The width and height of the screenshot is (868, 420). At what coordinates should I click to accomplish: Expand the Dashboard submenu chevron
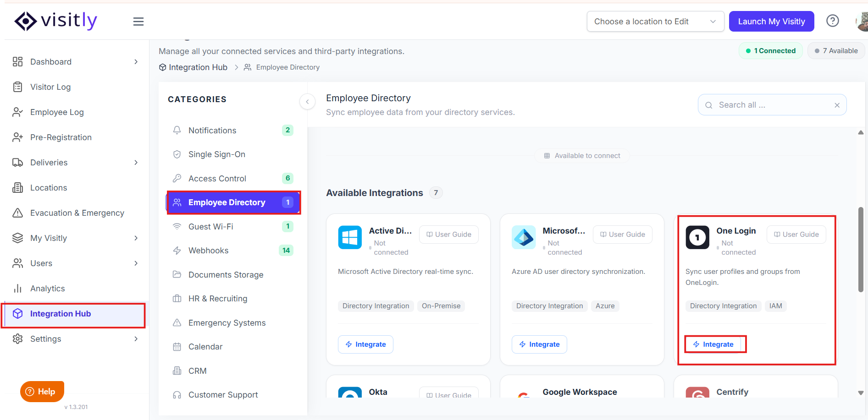click(136, 62)
